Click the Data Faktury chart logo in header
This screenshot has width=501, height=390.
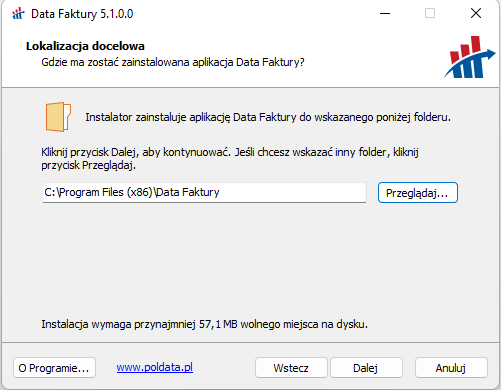tap(470, 57)
